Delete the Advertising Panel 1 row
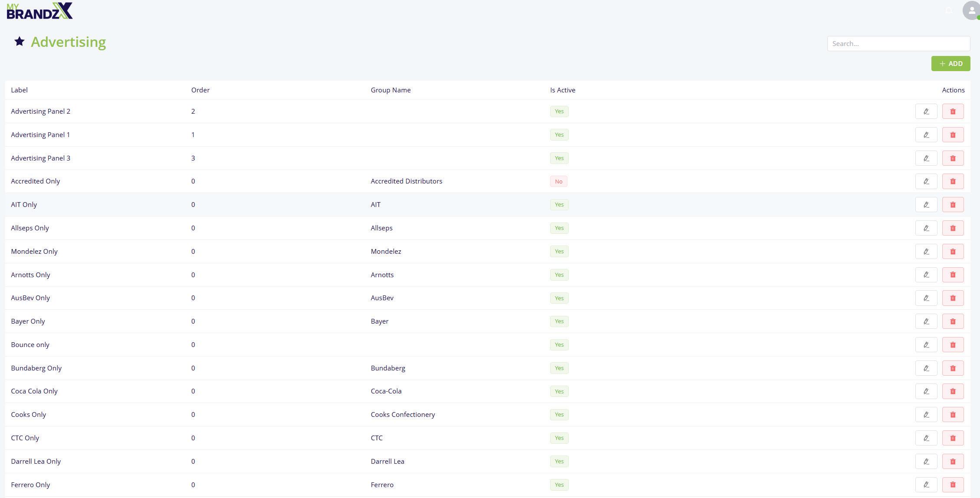This screenshot has height=498, width=980. 953,135
